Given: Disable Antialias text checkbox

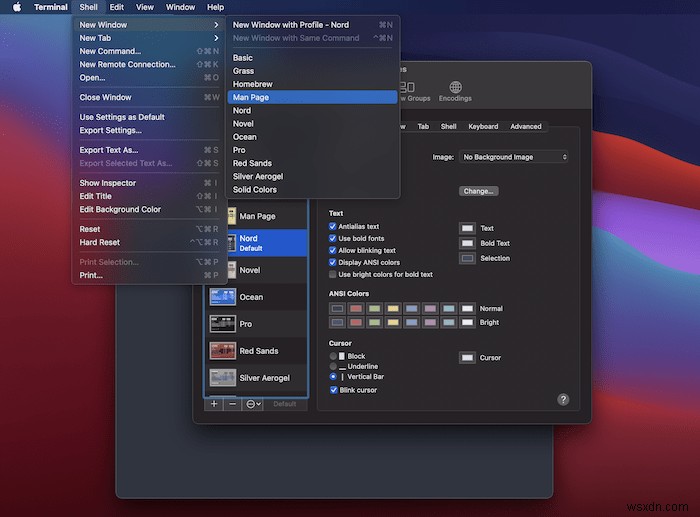Looking at the screenshot, I should 333,227.
